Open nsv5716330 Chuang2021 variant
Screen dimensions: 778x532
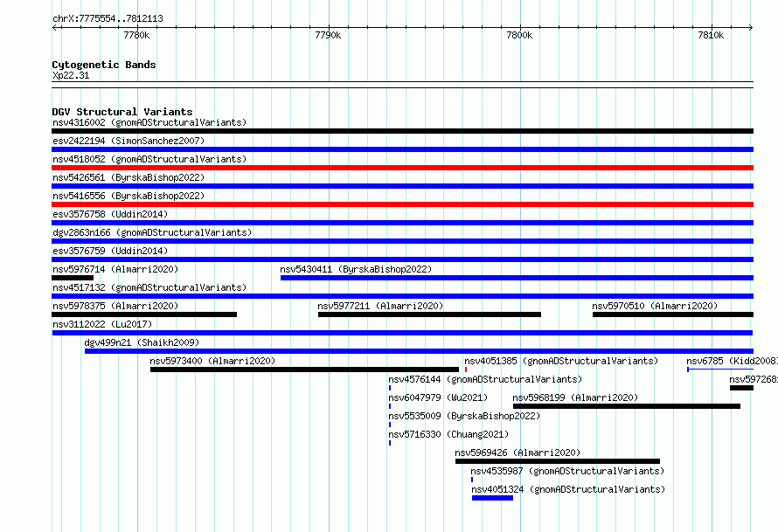pyautogui.click(x=448, y=434)
